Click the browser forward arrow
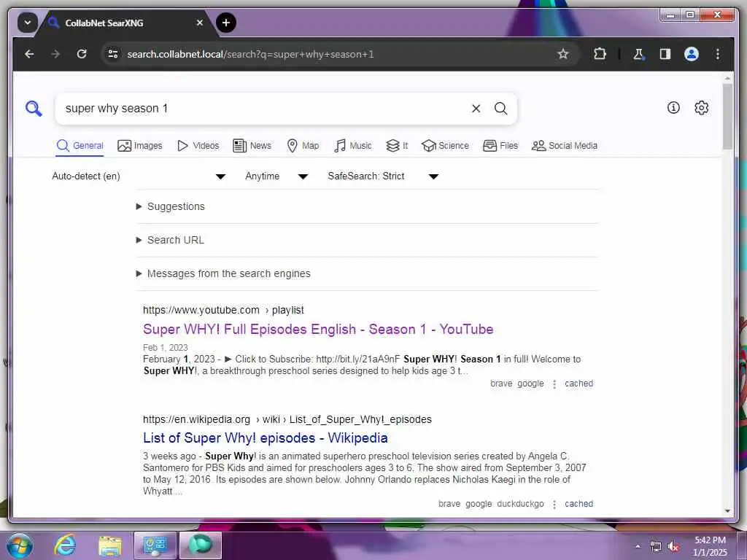This screenshot has height=560, width=747. (x=55, y=54)
